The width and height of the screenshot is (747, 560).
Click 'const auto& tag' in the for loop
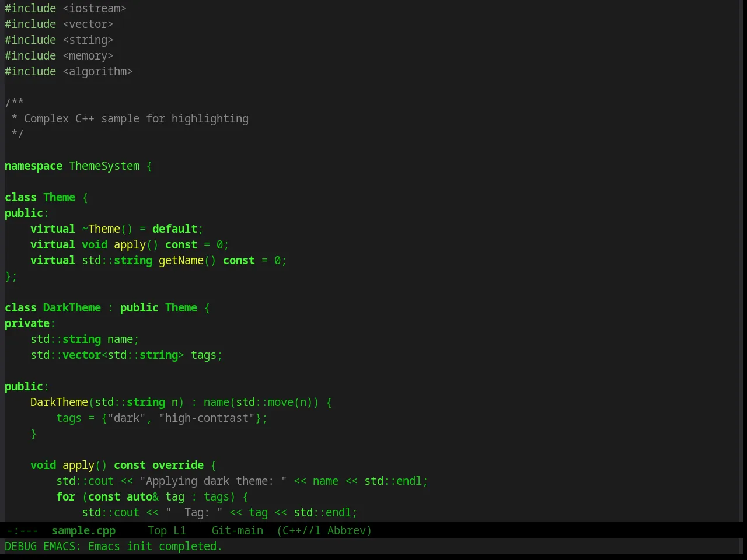click(136, 496)
